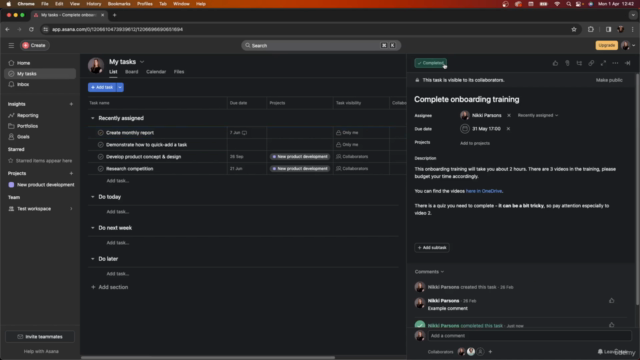This screenshot has height=360, width=640.
Task: Click the Add a comment field
Action: click(529, 336)
